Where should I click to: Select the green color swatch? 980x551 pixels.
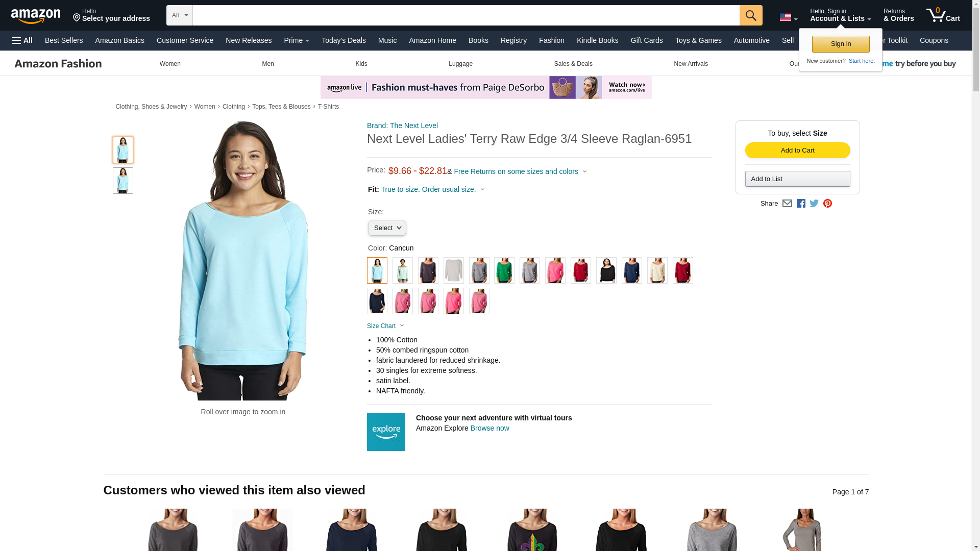[504, 270]
